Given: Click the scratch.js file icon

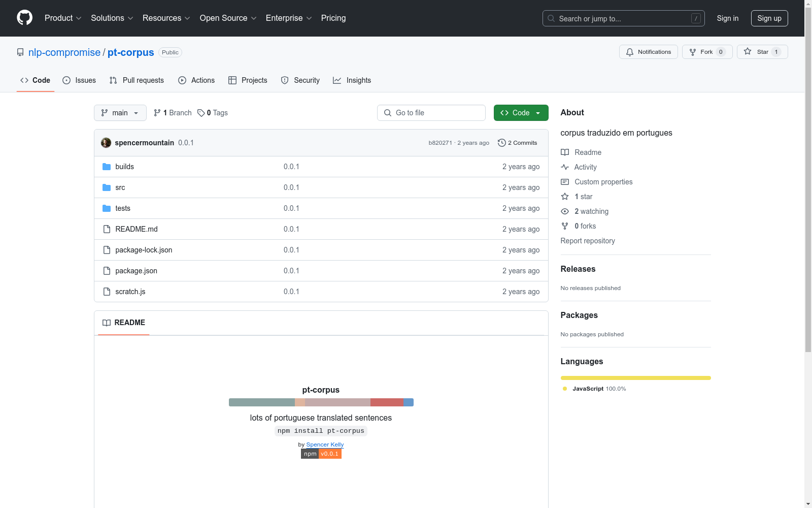Looking at the screenshot, I should (107, 292).
